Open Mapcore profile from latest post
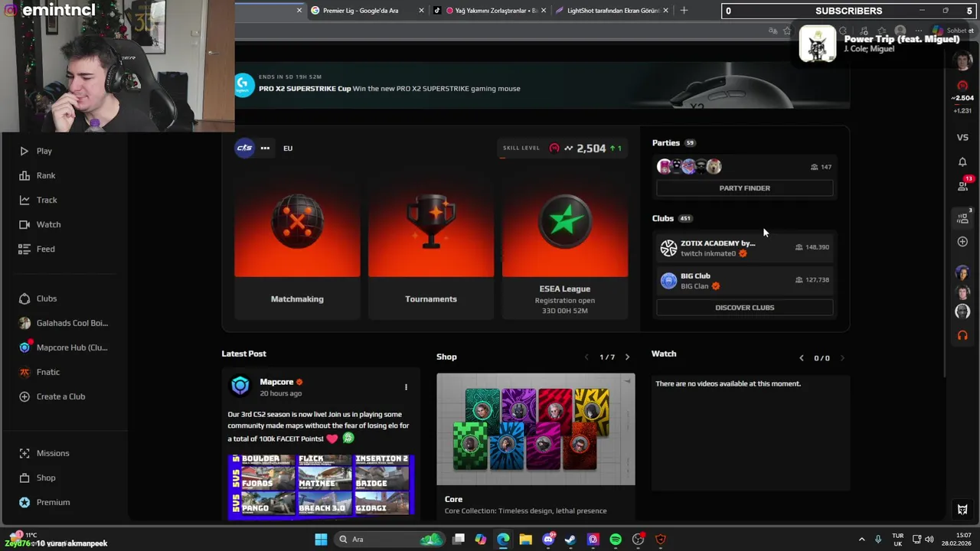 pos(276,382)
